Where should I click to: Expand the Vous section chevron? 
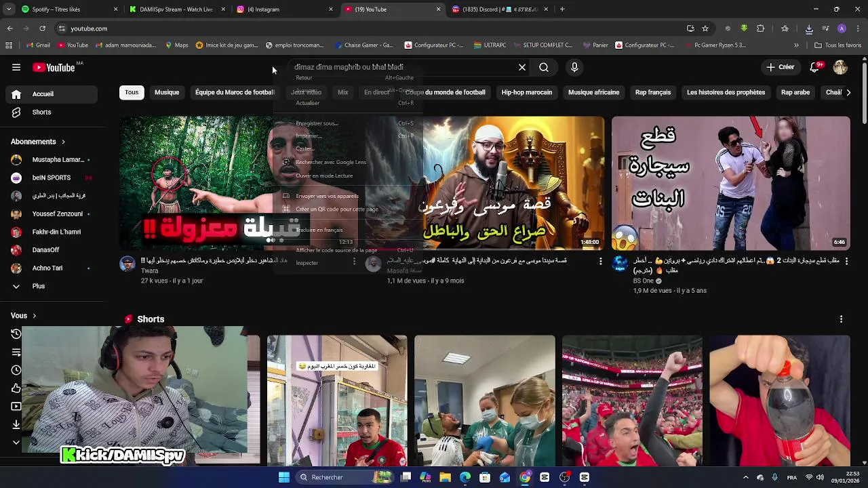pyautogui.click(x=35, y=316)
